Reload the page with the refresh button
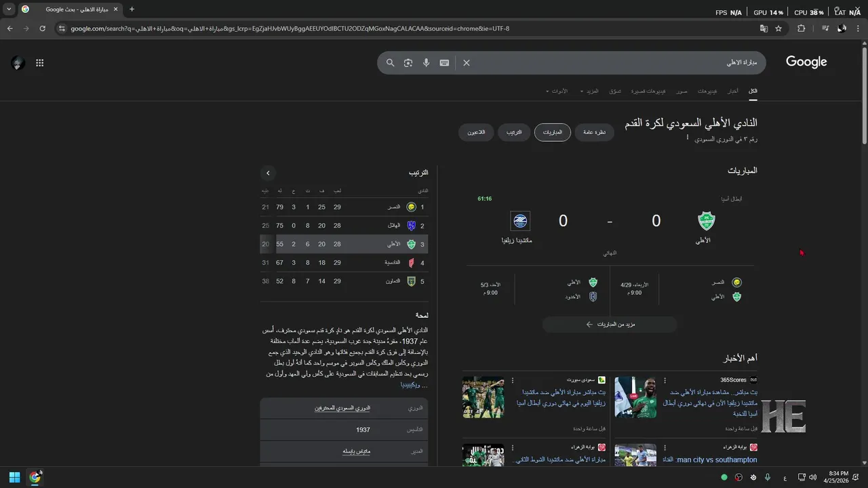 (x=42, y=28)
